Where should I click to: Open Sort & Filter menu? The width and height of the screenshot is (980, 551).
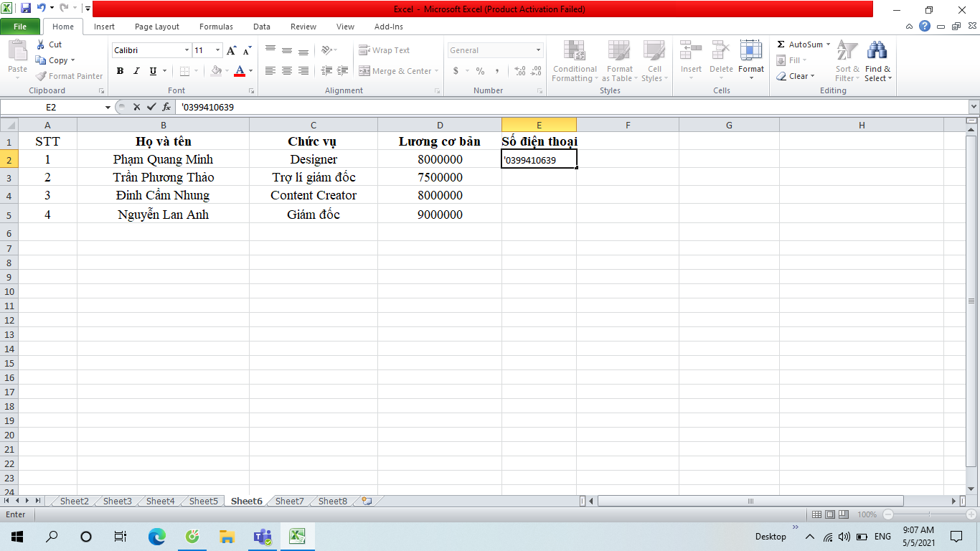[x=847, y=62]
